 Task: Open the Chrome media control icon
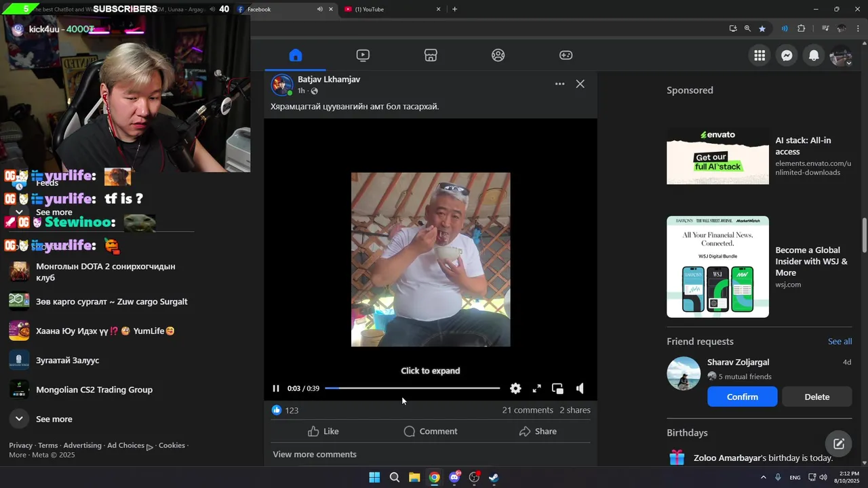[x=825, y=28]
